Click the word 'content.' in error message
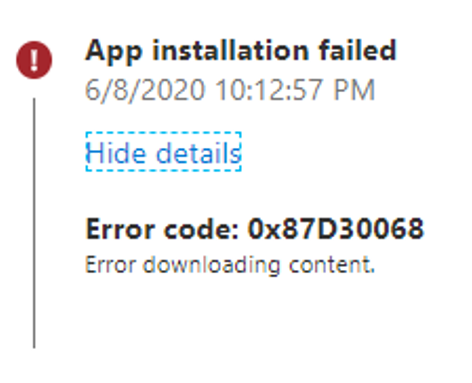The image size is (472, 383). [x=332, y=265]
